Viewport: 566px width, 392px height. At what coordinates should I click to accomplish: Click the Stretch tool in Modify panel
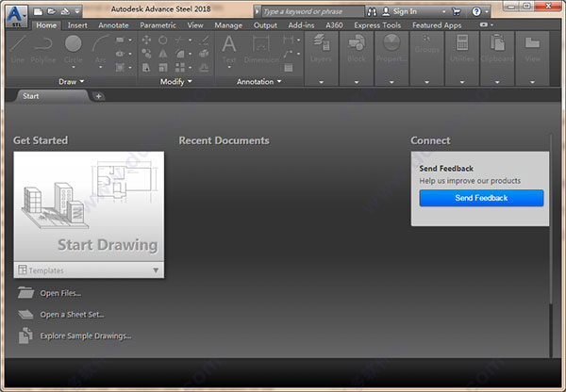click(146, 68)
